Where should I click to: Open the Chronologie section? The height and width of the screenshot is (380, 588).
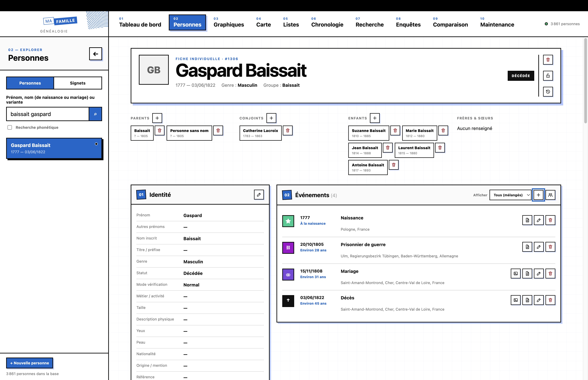coord(327,22)
